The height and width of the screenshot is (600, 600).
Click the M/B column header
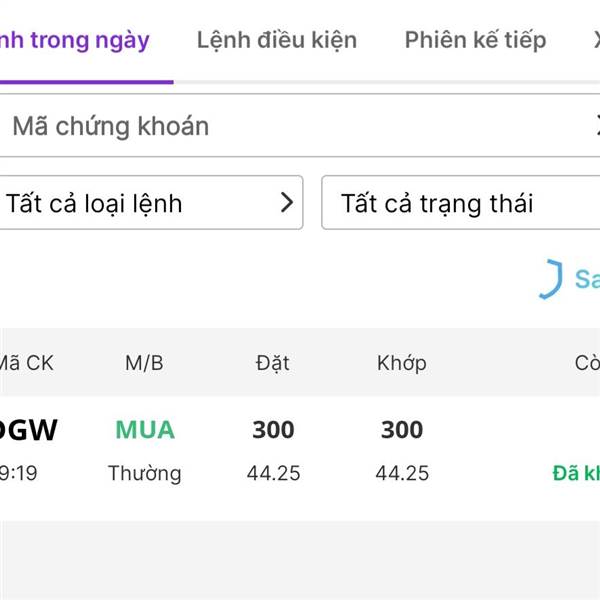point(144,363)
